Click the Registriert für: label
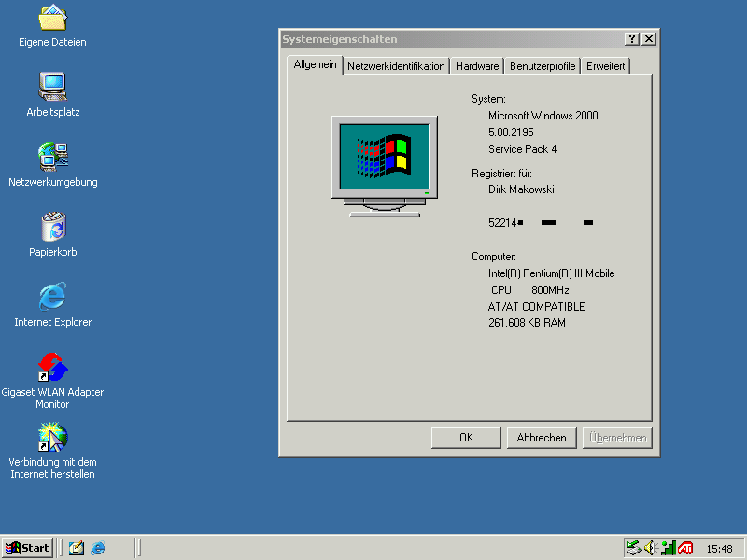This screenshot has width=747, height=560. 501,174
